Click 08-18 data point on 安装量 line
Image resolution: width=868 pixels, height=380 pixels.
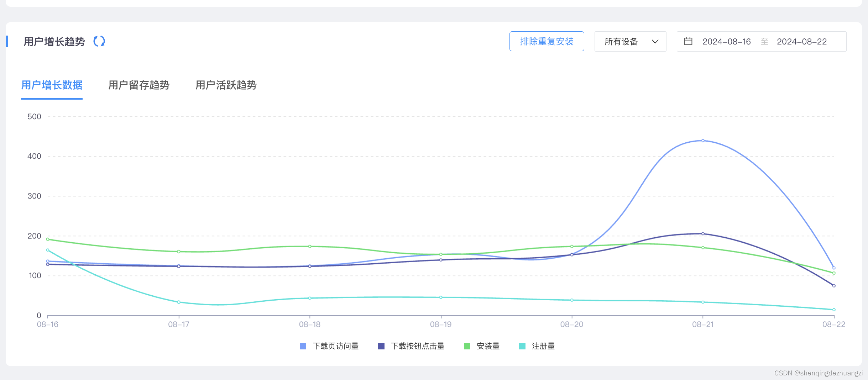[310, 246]
